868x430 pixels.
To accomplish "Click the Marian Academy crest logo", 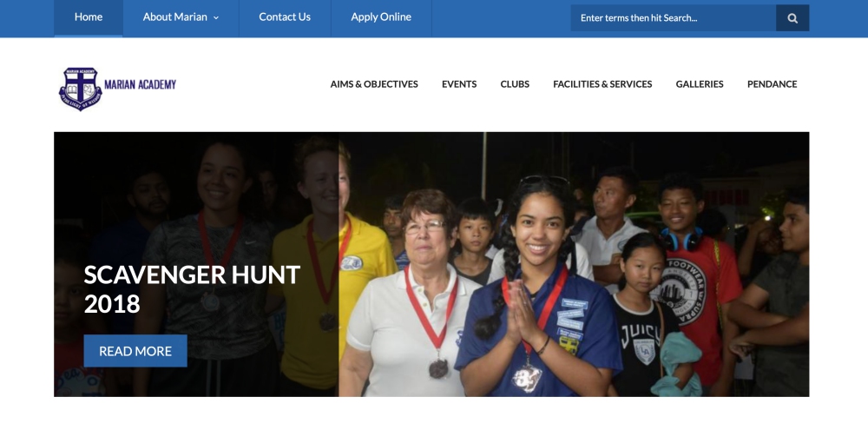I will click(80, 89).
